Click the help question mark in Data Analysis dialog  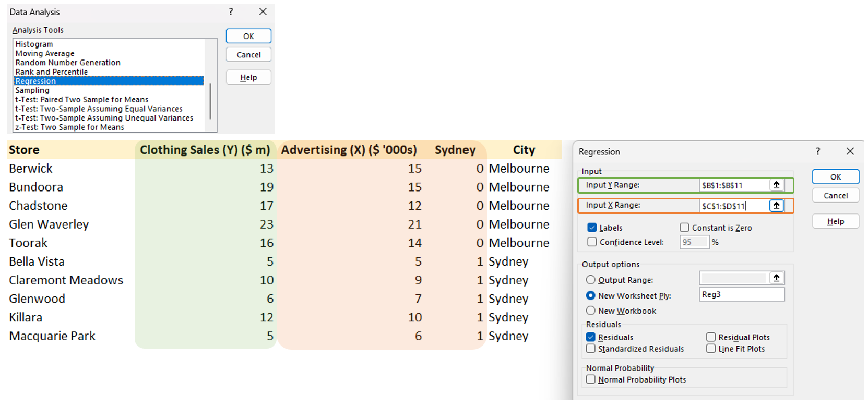[231, 11]
